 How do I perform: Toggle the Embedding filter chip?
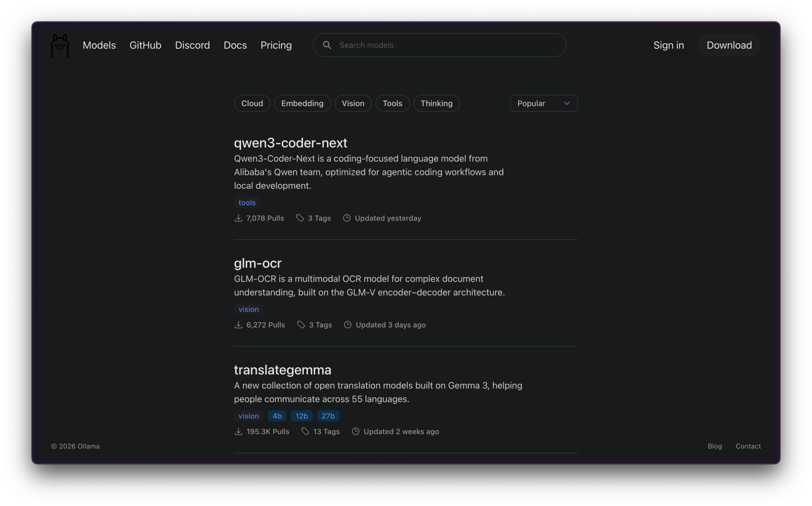(x=302, y=103)
